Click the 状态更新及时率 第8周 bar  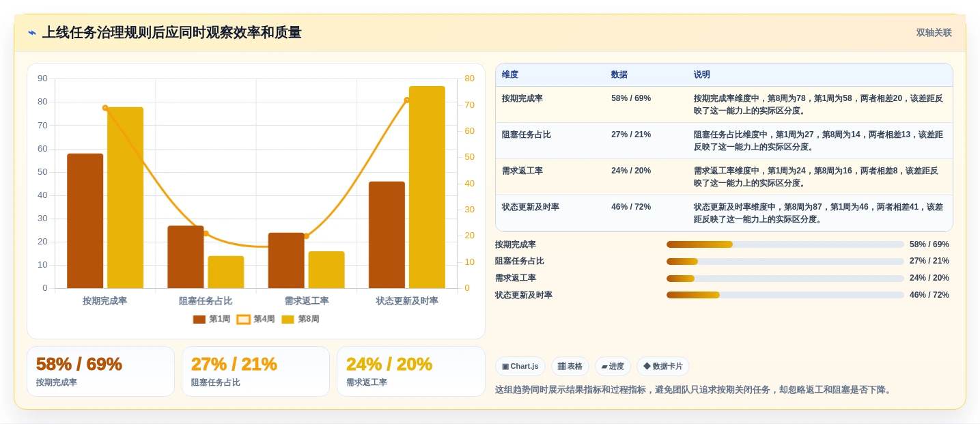(427, 187)
